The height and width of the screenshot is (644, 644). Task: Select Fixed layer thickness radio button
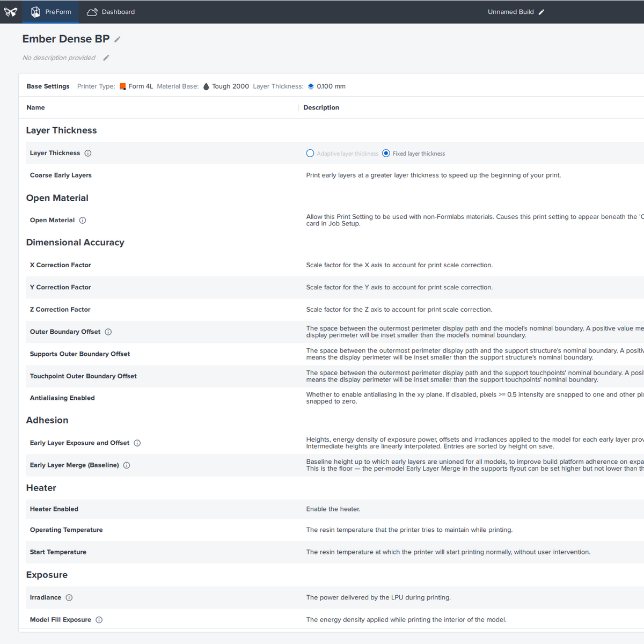click(x=386, y=153)
